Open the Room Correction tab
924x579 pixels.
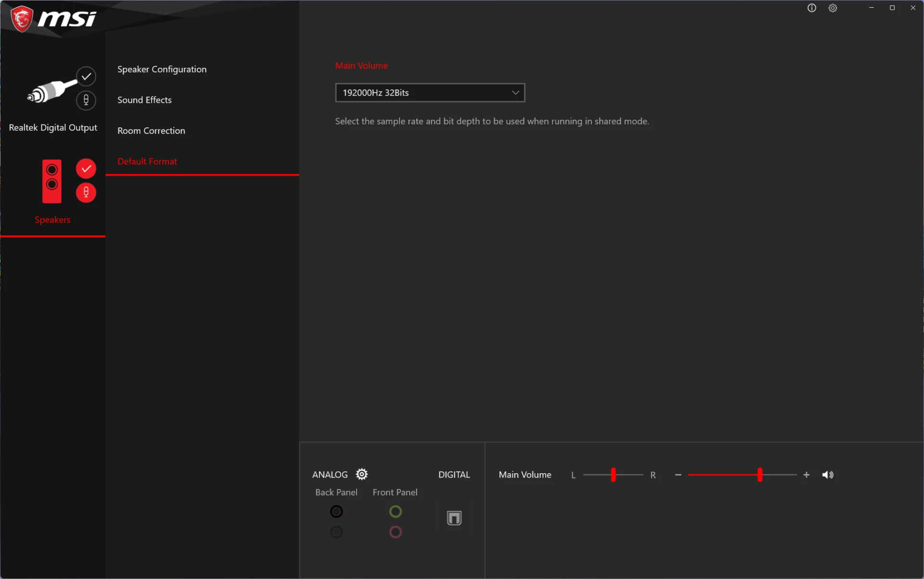pyautogui.click(x=151, y=131)
